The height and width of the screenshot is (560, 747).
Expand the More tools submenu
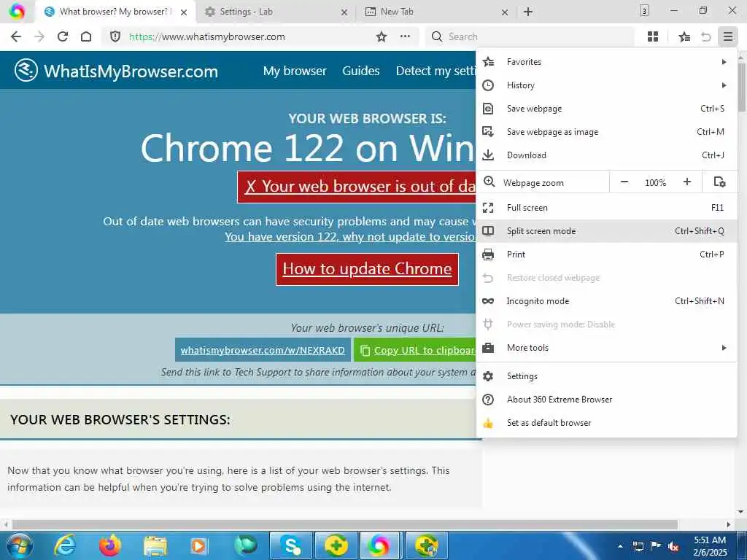point(606,348)
